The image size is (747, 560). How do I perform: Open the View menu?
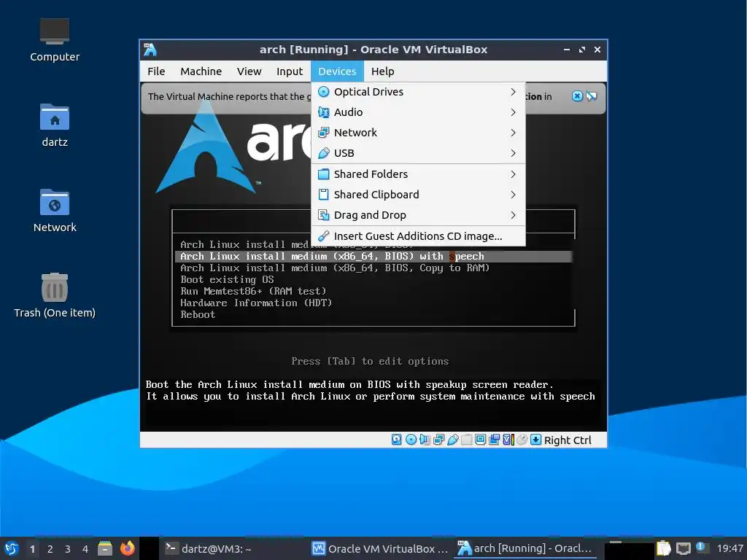(x=249, y=71)
